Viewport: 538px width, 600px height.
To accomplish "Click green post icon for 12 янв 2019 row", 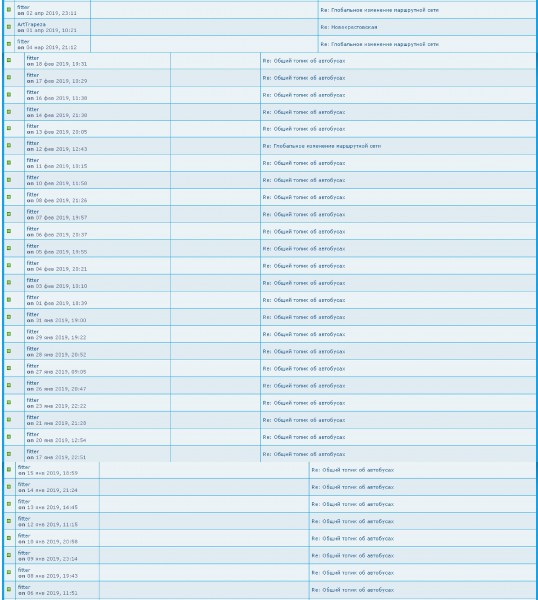I will tap(9, 521).
